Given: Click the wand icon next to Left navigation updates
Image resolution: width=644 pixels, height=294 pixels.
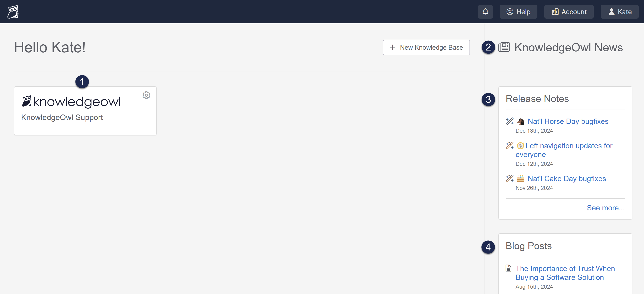Looking at the screenshot, I should pos(510,145).
